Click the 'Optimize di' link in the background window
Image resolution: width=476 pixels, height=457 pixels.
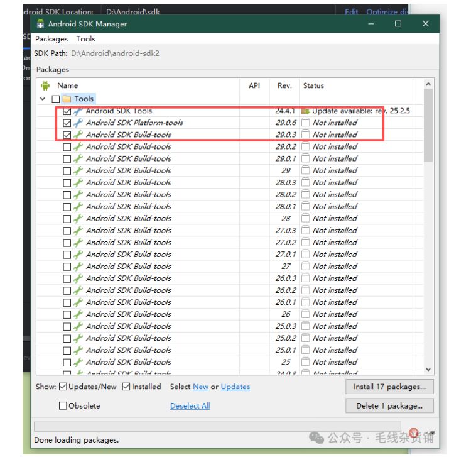tap(387, 11)
